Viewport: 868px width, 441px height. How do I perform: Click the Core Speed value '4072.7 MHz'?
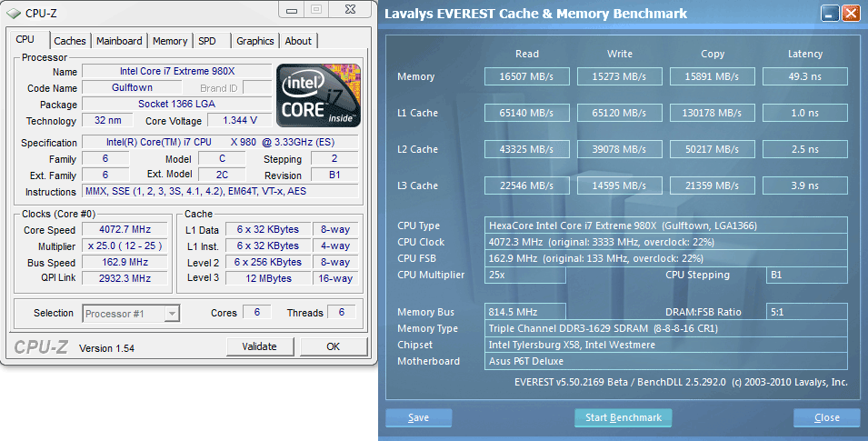point(125,229)
